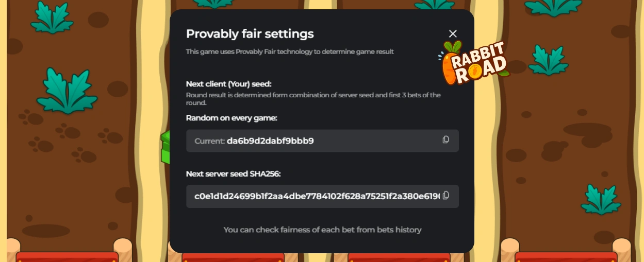This screenshot has width=644, height=262.
Task: Copy the current client seed
Action: pyautogui.click(x=446, y=139)
